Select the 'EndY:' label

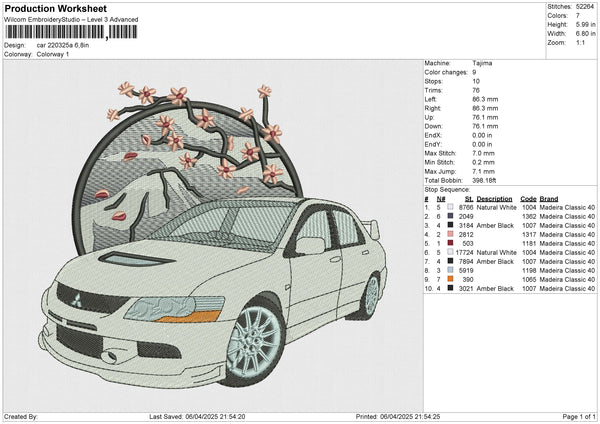[433, 144]
